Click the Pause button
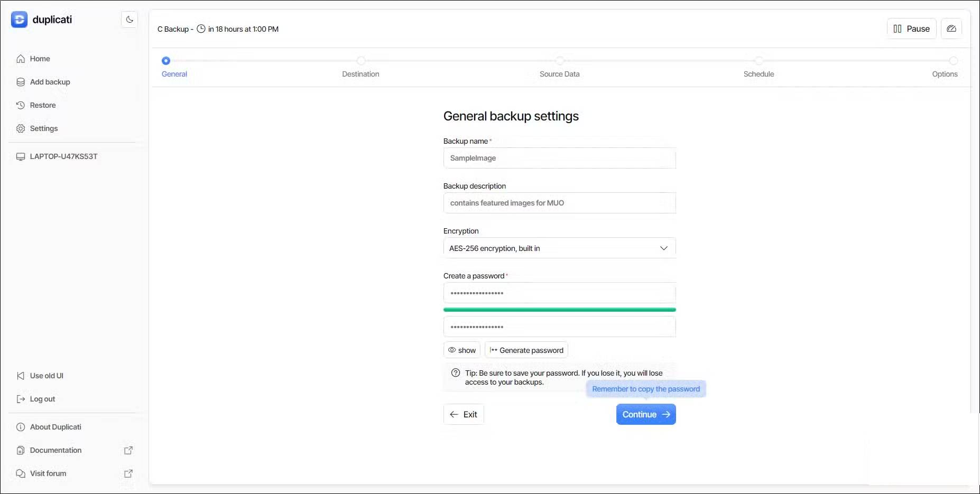 911,29
